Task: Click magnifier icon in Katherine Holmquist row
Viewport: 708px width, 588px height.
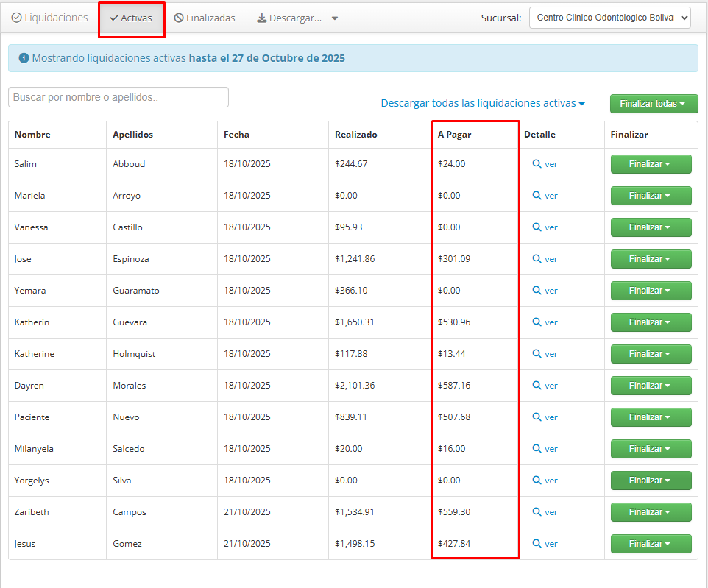Action: pyautogui.click(x=537, y=353)
